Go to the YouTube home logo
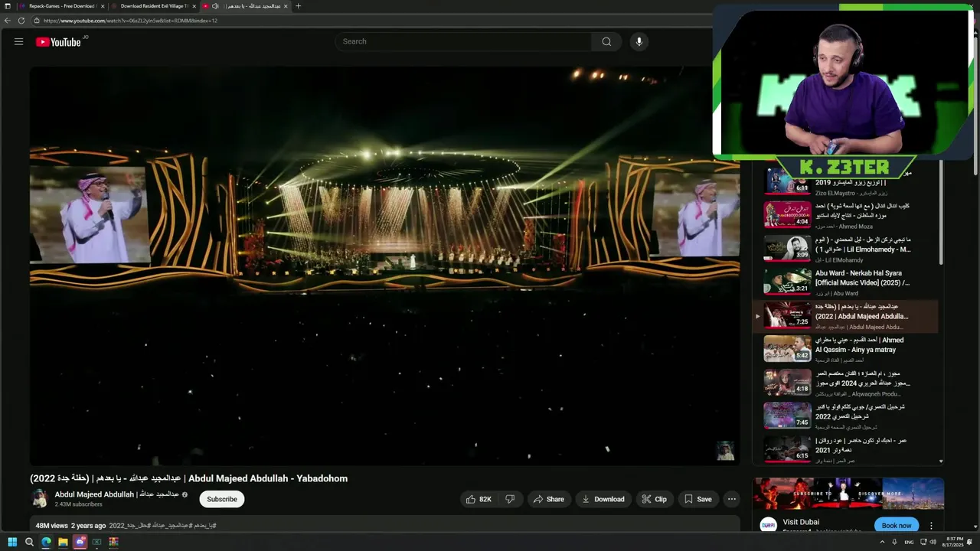The image size is (980, 551). 58,42
